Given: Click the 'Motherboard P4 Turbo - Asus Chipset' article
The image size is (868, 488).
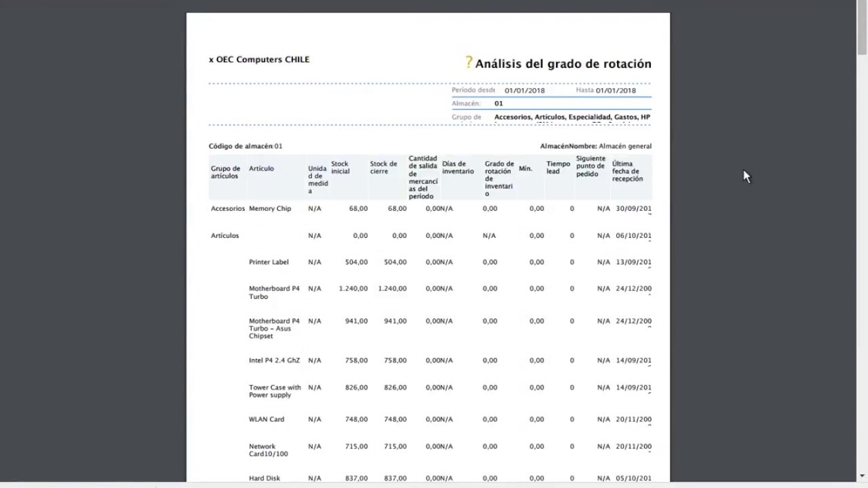Looking at the screenshot, I should [x=274, y=328].
